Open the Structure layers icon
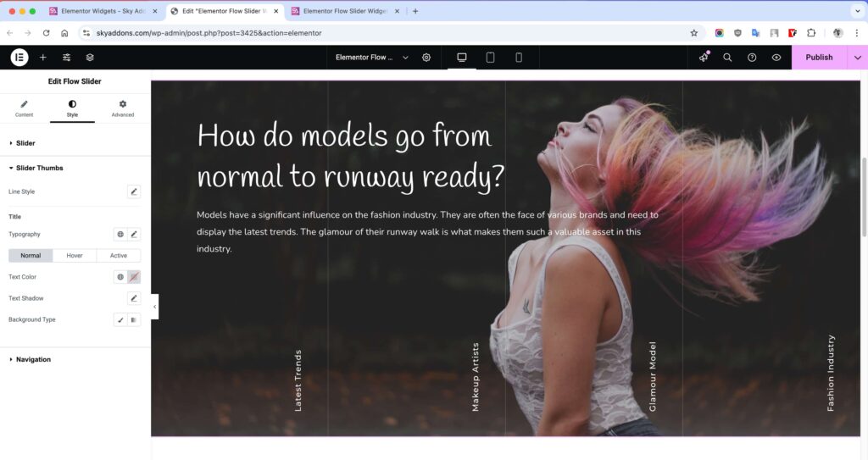 tap(90, 57)
